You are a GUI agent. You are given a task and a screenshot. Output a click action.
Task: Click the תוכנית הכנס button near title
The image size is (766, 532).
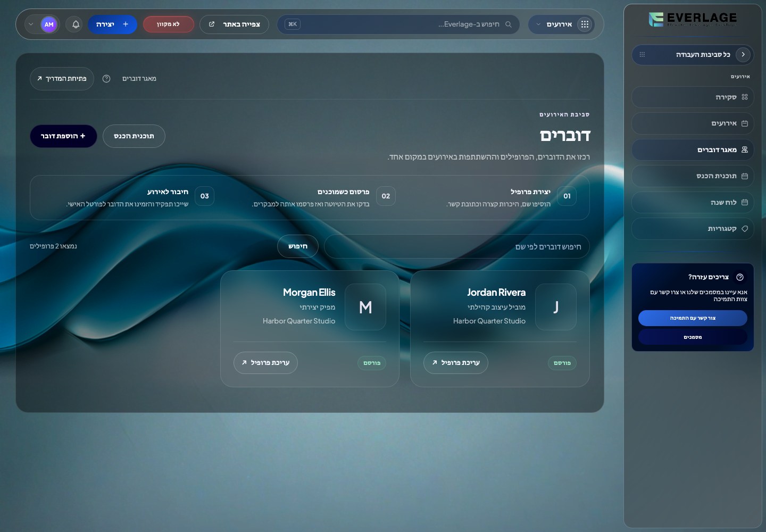click(x=134, y=136)
